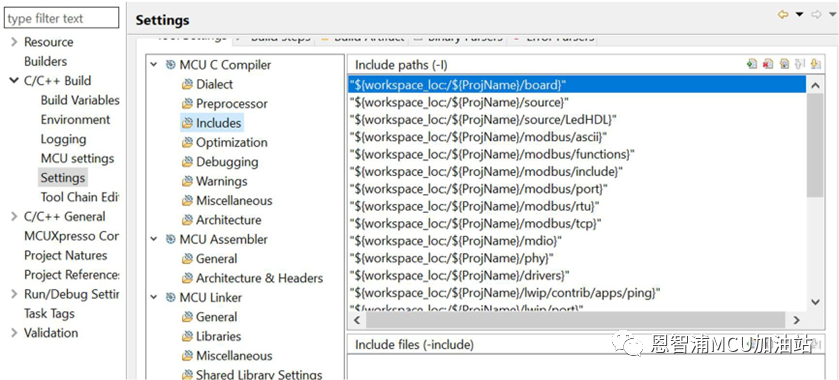Open MCUXpresso Config Tools page
This screenshot has height=380, width=839.
[x=72, y=236]
